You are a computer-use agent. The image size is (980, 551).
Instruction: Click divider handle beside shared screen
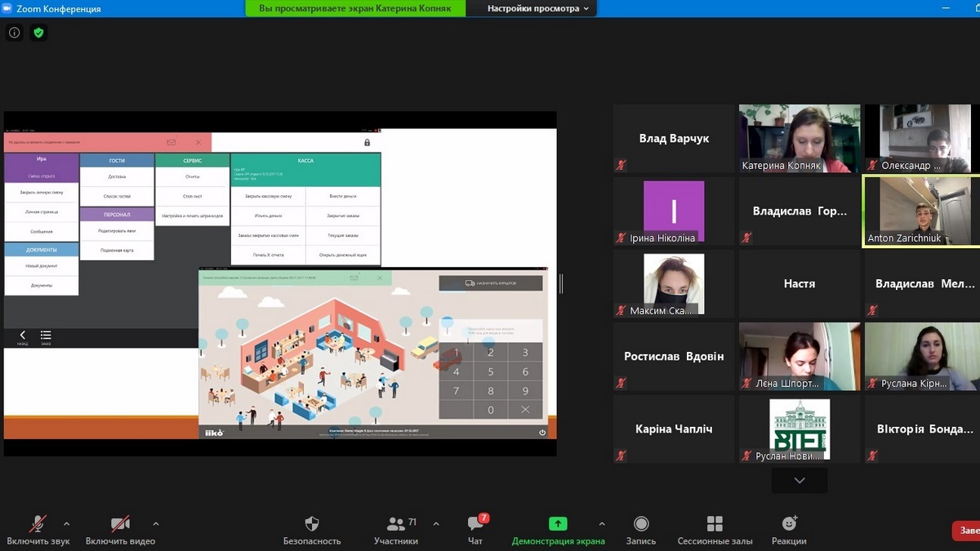point(561,283)
